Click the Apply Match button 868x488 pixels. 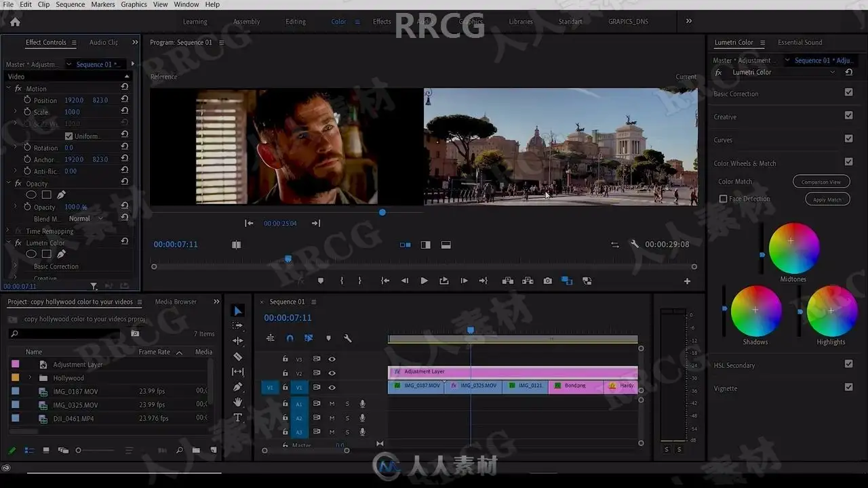(x=827, y=199)
